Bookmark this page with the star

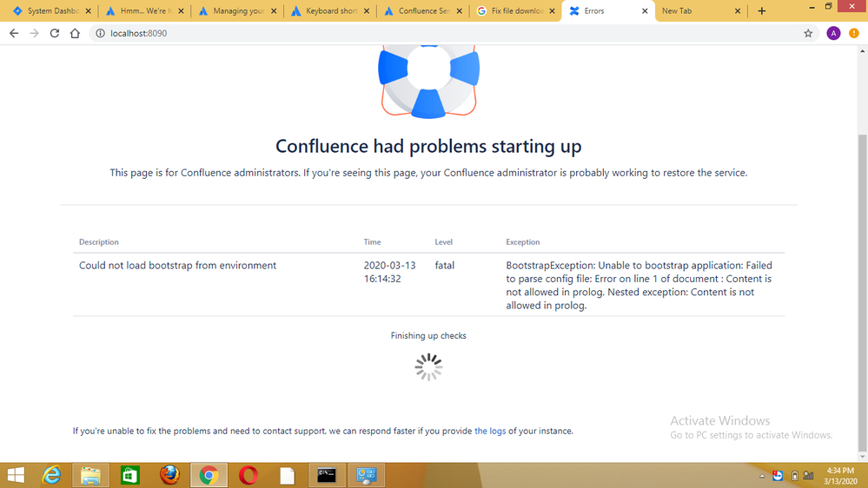pyautogui.click(x=808, y=33)
